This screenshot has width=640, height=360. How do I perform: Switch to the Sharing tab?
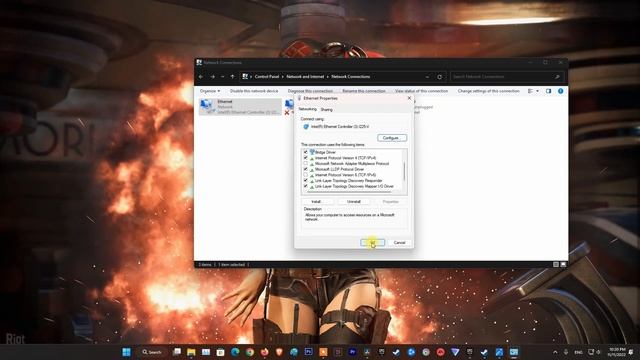pos(327,109)
